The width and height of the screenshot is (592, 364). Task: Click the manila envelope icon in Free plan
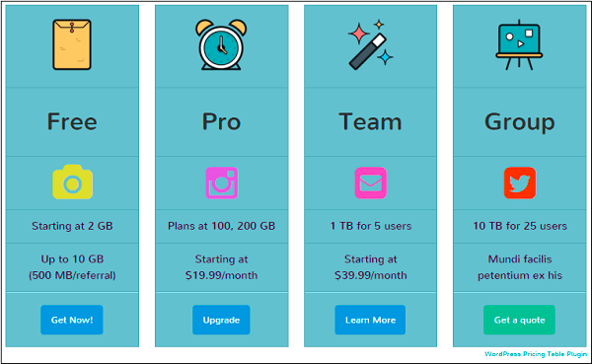point(72,44)
